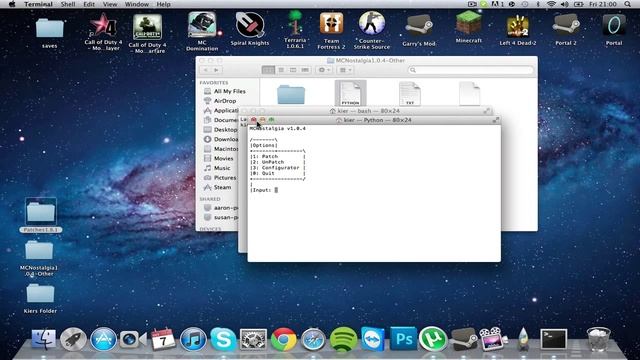The image size is (640, 360).
Task: Open Finder action gear dropdown
Action: [324, 70]
